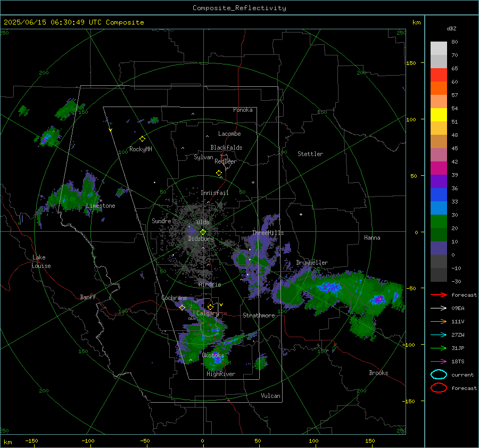The width and height of the screenshot is (479, 448).
Task: Choose the green 30 dBZ swatch
Action: pyautogui.click(x=439, y=222)
